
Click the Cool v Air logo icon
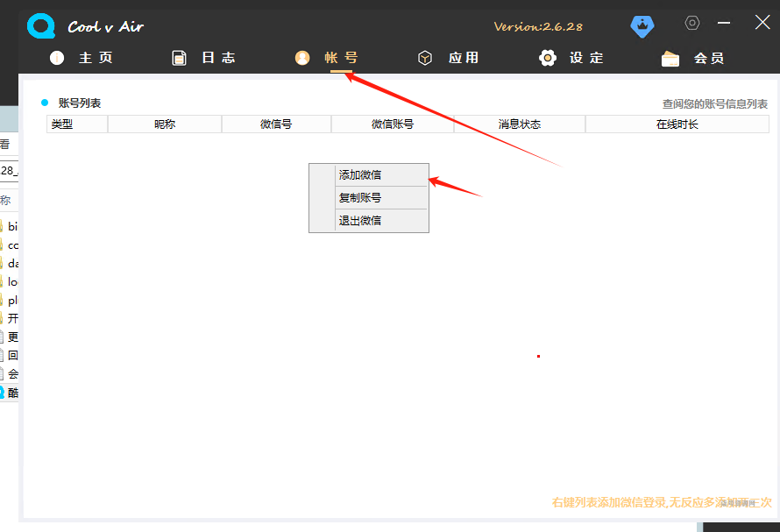(41, 26)
